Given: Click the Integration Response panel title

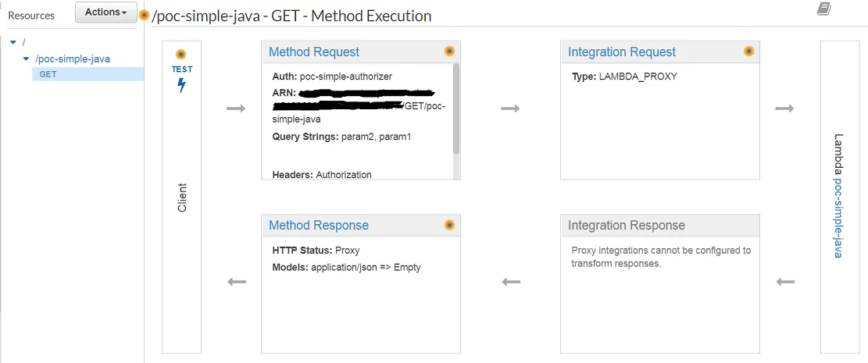Looking at the screenshot, I should [x=627, y=226].
